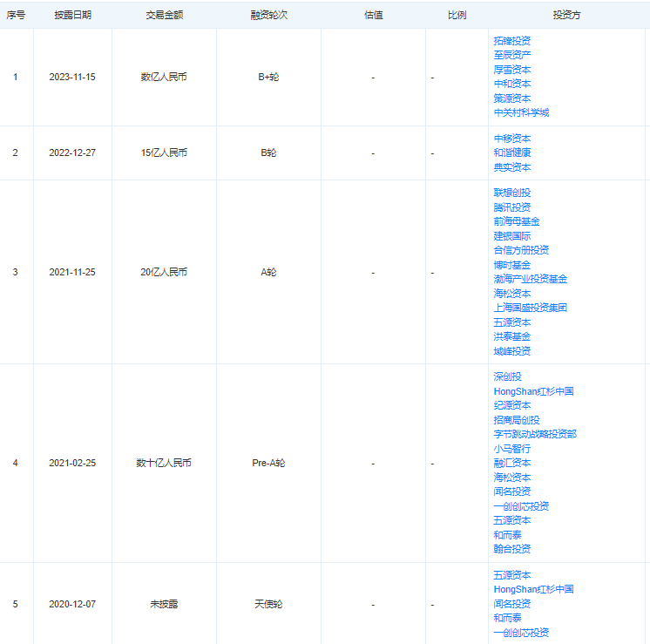Click the 小马智行 link
This screenshot has width=650, height=644.
click(511, 448)
